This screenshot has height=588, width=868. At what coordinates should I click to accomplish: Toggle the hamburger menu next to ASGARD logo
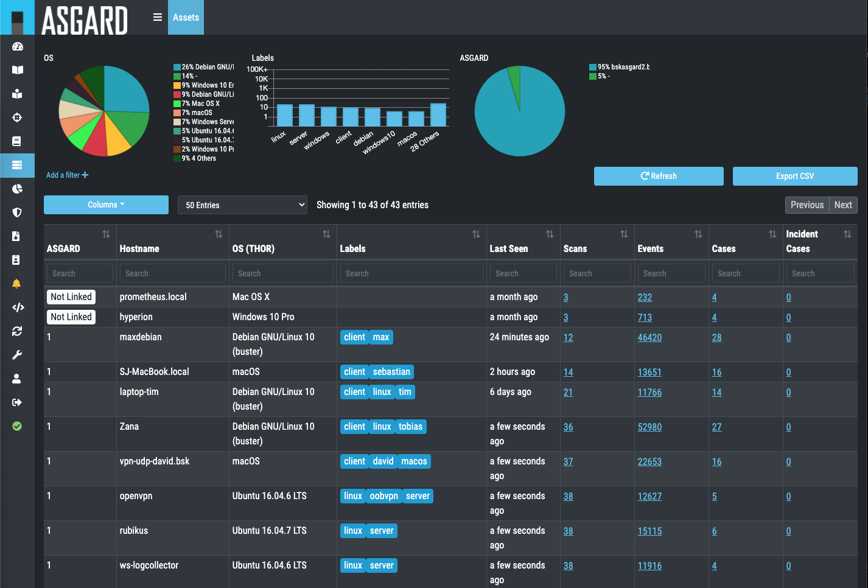click(x=157, y=17)
